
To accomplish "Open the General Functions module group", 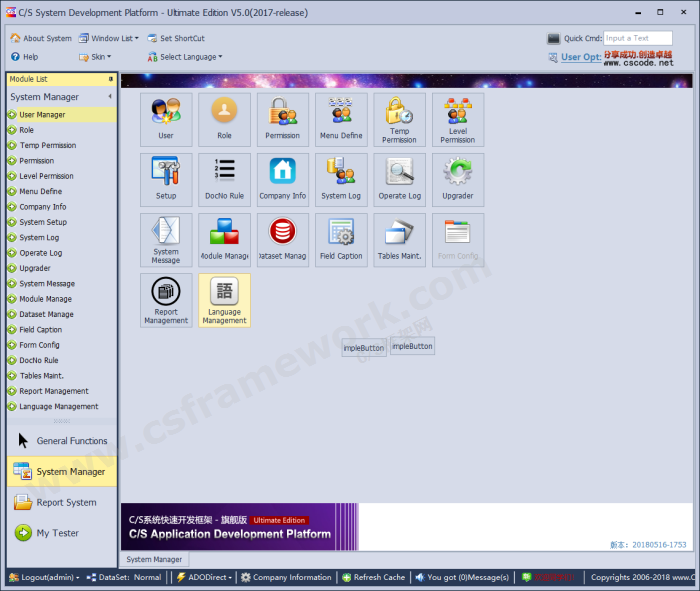I will tap(71, 441).
